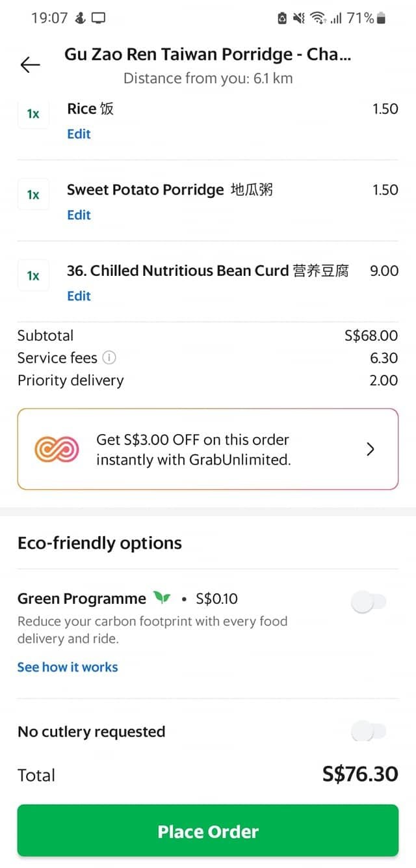Tap the screen cast status icon
Screen dimensions: 416x868
point(98,18)
